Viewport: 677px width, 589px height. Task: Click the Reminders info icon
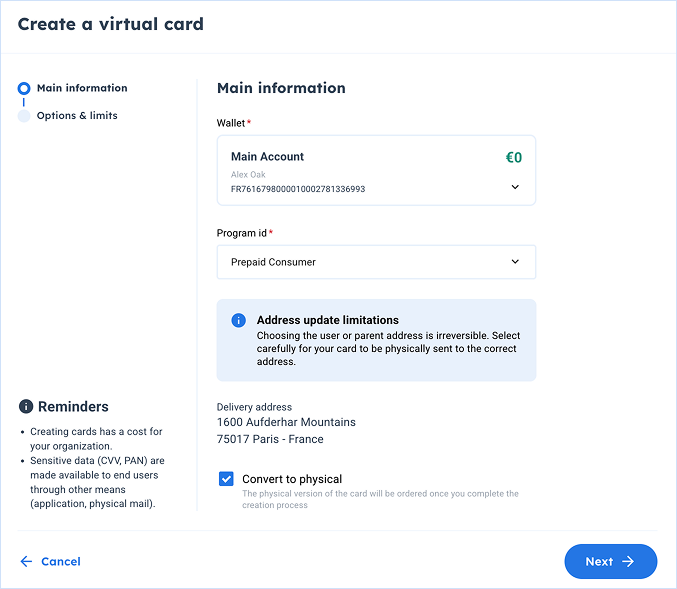[26, 406]
